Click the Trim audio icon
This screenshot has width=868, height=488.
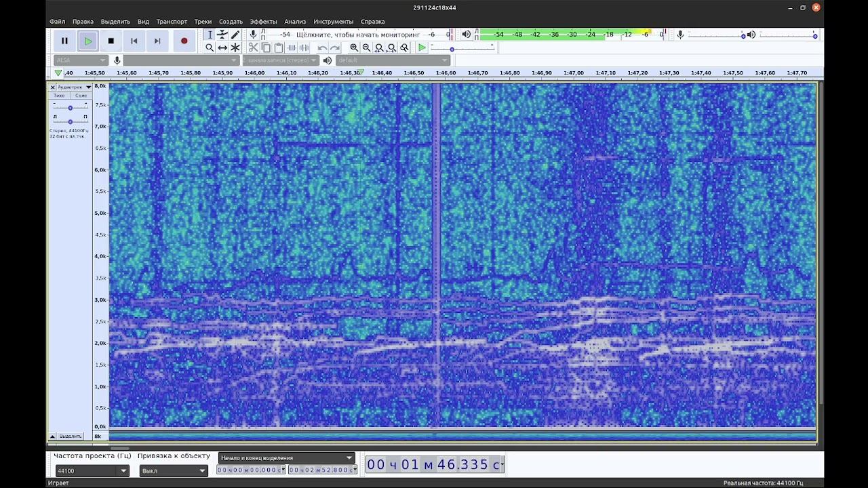coord(292,47)
